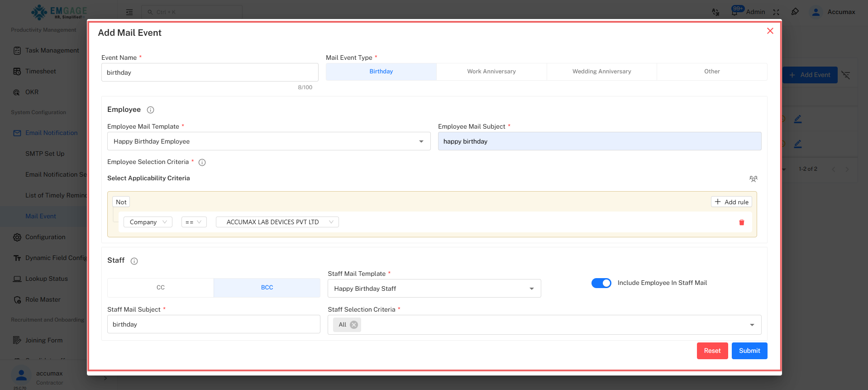Viewport: 868px width, 390px height.
Task: Choose BCC for staff mail
Action: [x=267, y=288]
